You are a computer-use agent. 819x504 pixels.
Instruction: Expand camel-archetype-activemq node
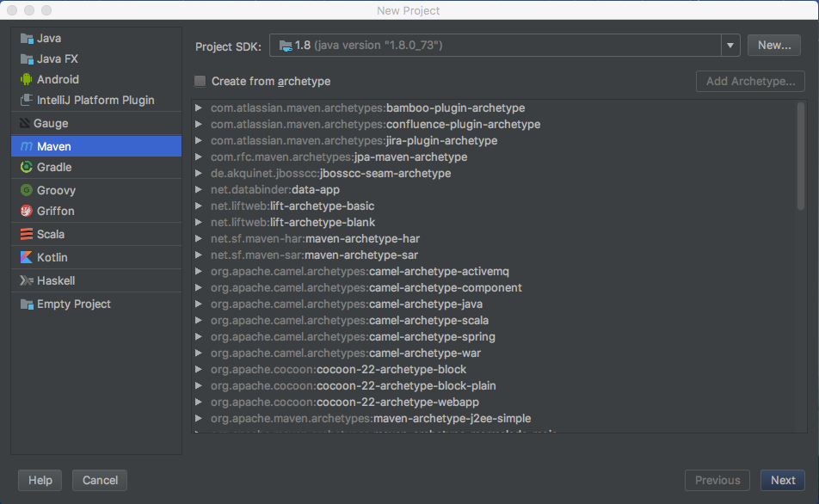pos(199,271)
